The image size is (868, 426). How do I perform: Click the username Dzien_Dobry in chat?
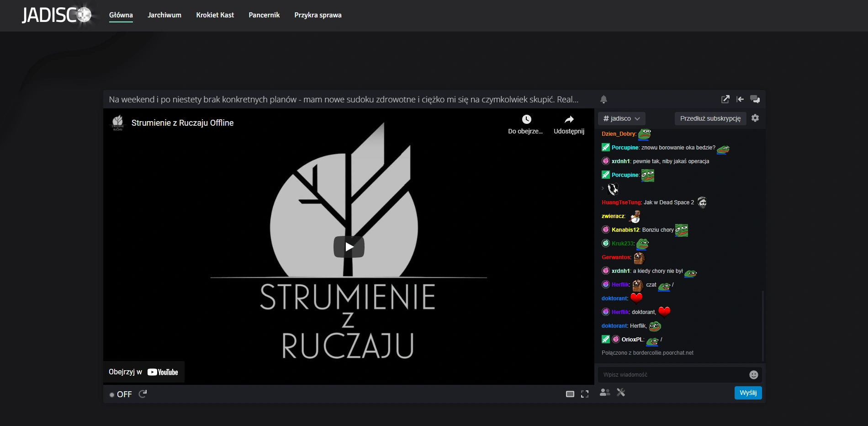(618, 134)
